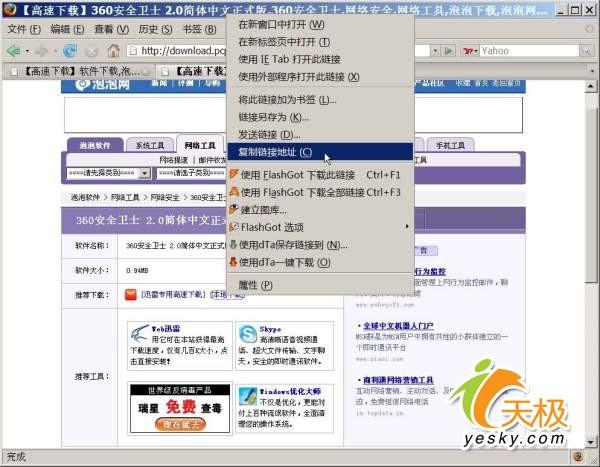
Task: Click the 行为监控 ad link
Action: (x=430, y=271)
